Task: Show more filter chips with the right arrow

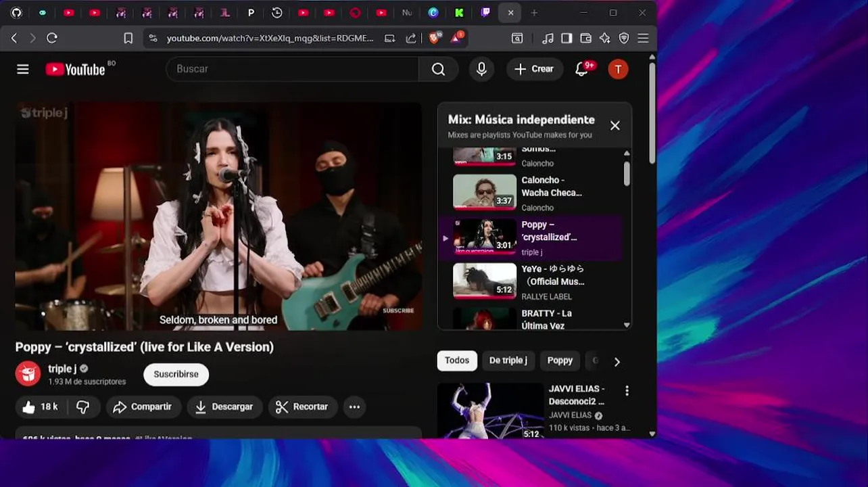Action: tap(617, 362)
